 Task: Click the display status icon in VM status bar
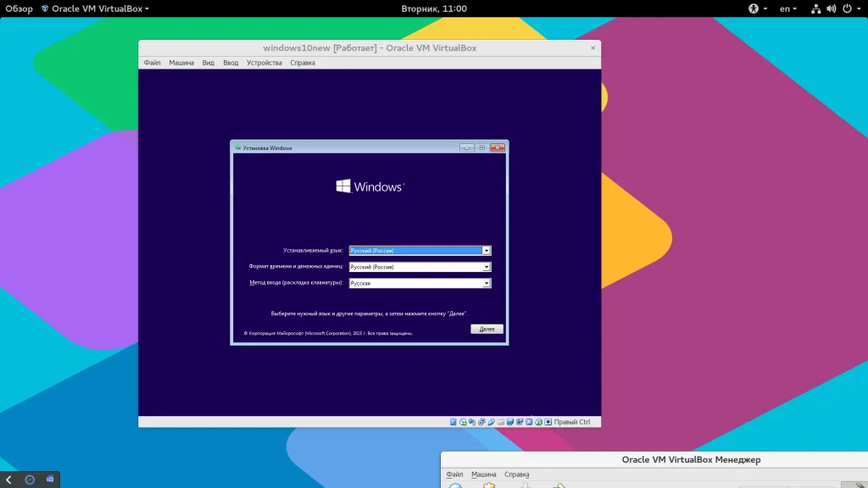click(510, 421)
